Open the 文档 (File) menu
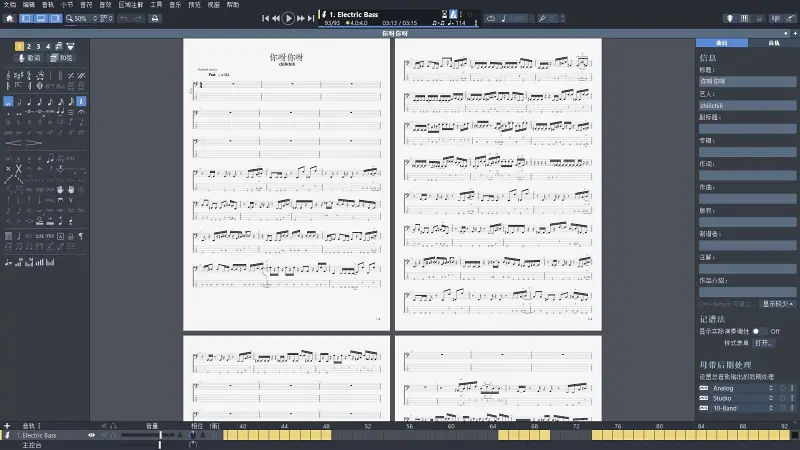The width and height of the screenshot is (800, 450). [x=10, y=5]
